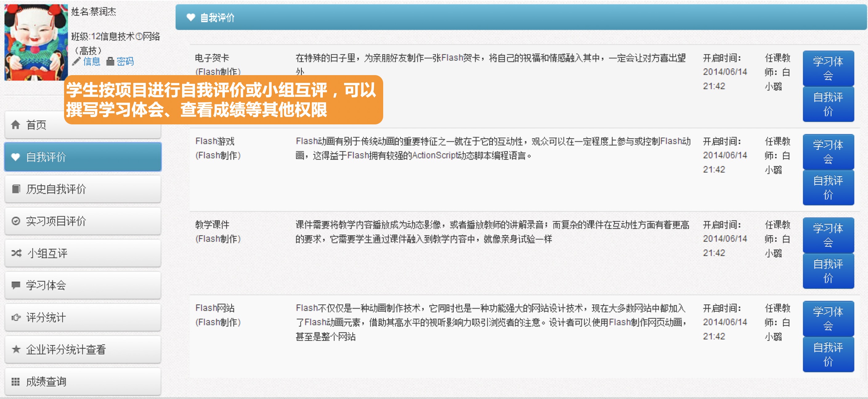Click the pencil icon next to 信息
This screenshot has height=399, width=868.
[x=76, y=62]
